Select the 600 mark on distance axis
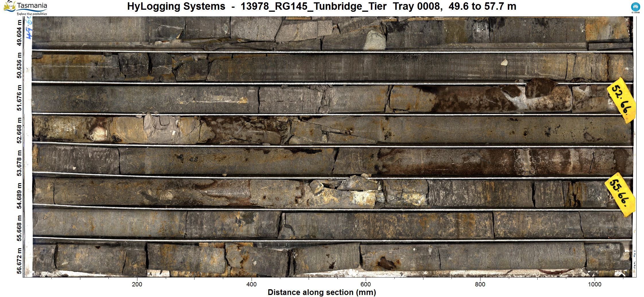This screenshot has width=644, height=297. click(365, 284)
